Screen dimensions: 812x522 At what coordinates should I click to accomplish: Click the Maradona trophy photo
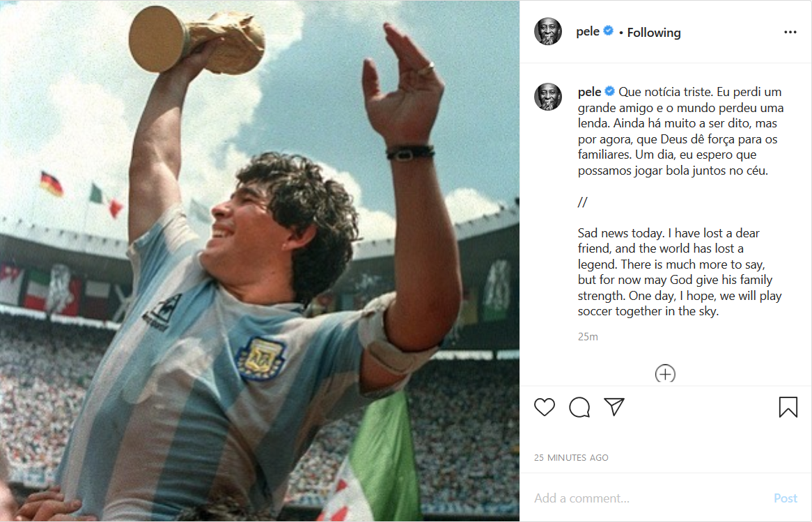click(260, 261)
